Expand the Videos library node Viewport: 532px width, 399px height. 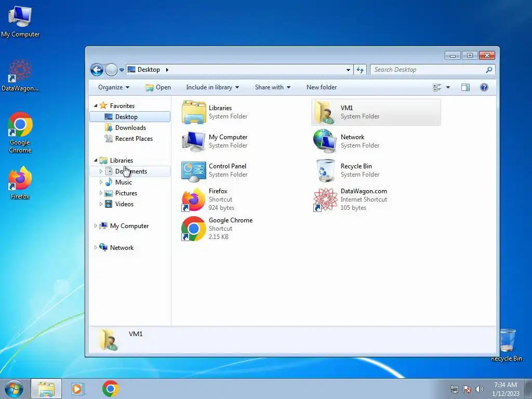[101, 204]
